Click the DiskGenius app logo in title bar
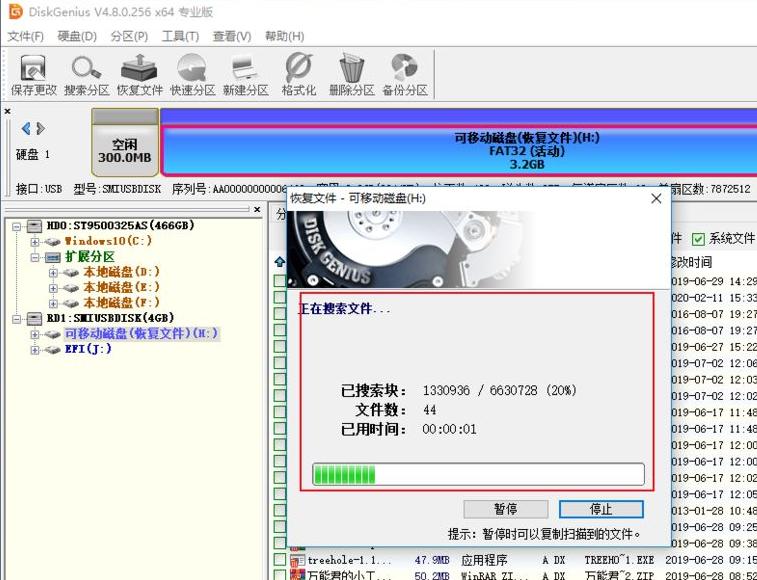The width and height of the screenshot is (757, 580). coord(15,11)
